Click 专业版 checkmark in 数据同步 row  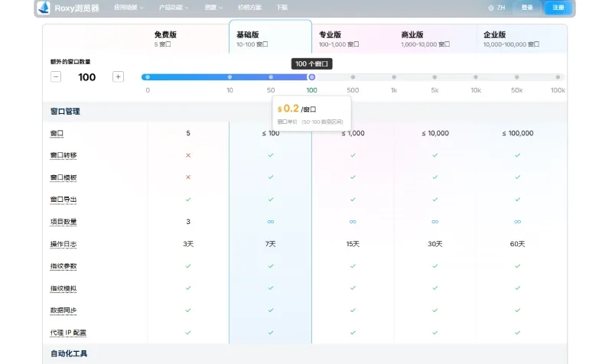click(x=353, y=310)
